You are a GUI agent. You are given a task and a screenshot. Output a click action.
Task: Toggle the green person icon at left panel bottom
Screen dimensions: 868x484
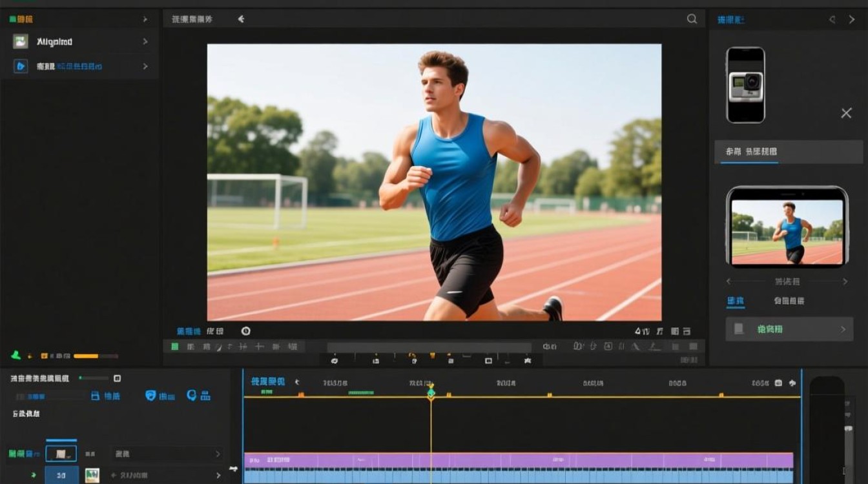click(x=16, y=355)
